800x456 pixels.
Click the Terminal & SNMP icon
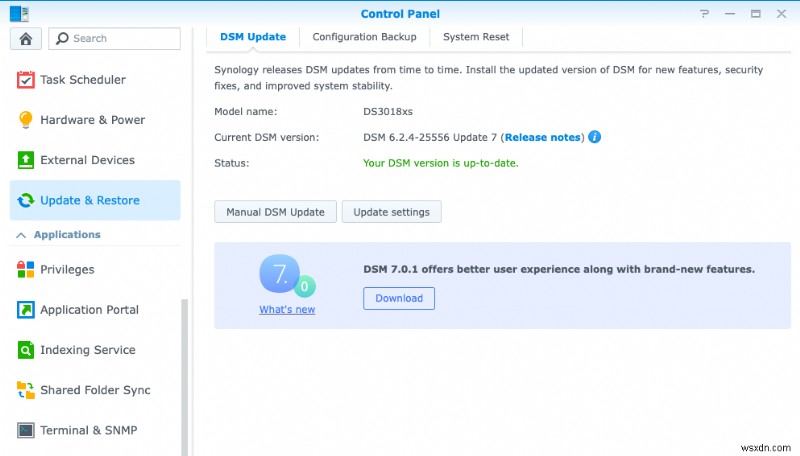26,430
